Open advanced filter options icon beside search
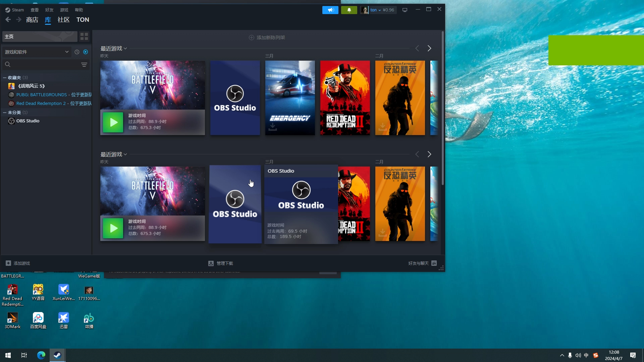This screenshot has height=362, width=644. pos(84,65)
